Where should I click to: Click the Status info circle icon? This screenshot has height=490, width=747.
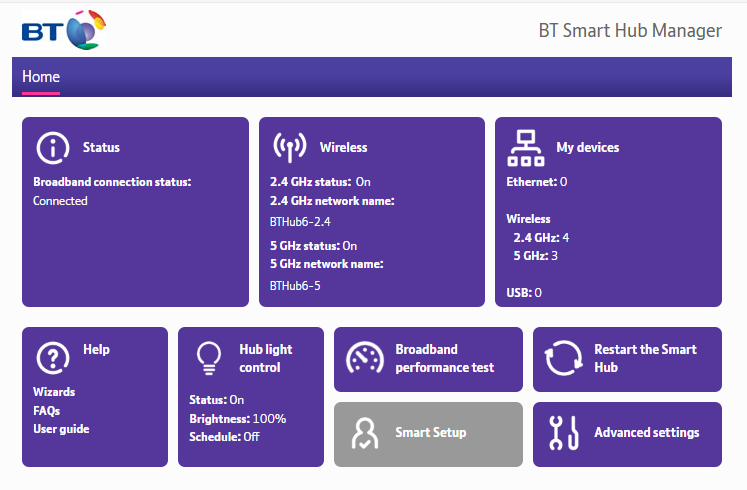coord(53,148)
